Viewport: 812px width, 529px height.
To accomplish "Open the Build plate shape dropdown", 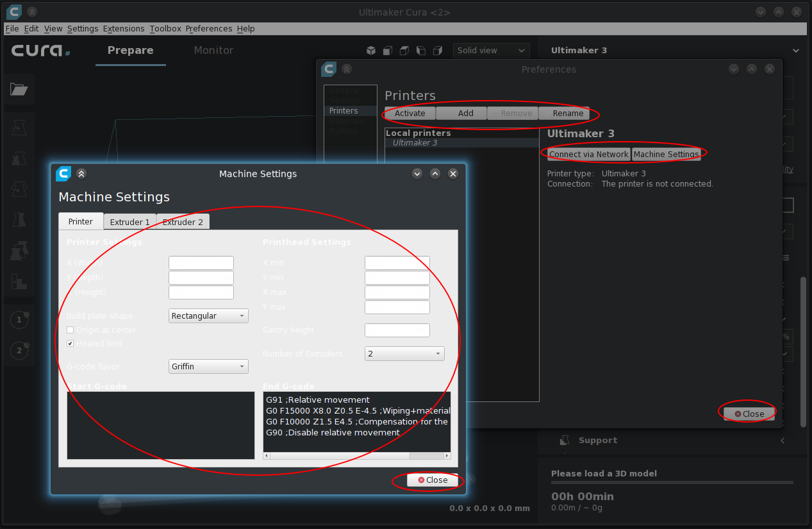I will (x=208, y=315).
